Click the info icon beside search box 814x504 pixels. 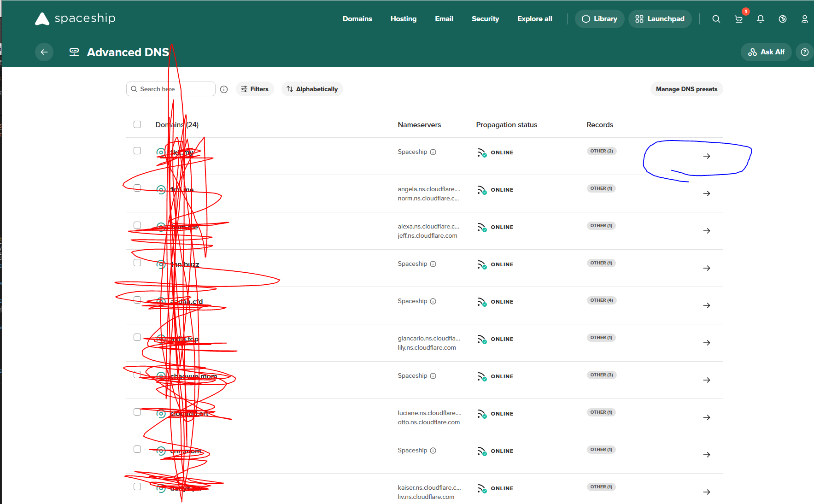pos(224,89)
